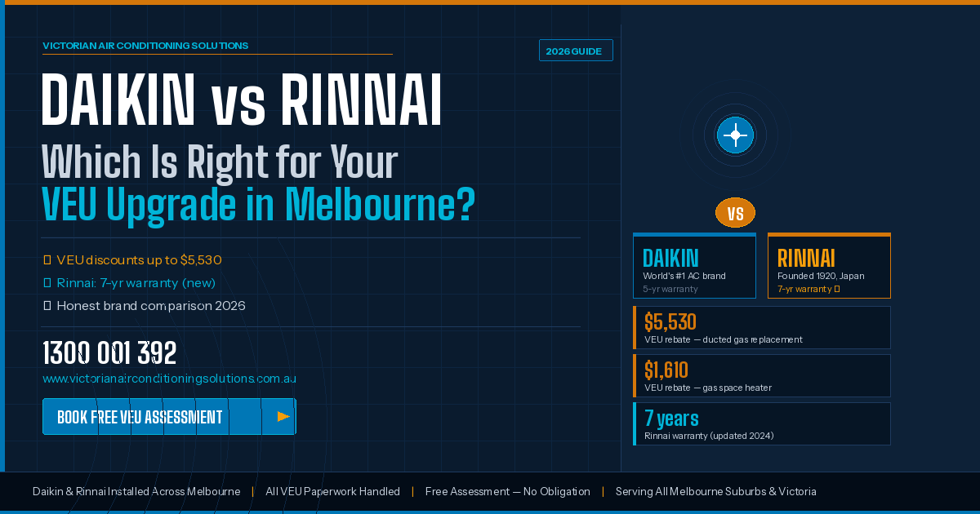Open the $1,610 gas space heater rebate box
The width and height of the screenshot is (980, 514).
point(762,375)
